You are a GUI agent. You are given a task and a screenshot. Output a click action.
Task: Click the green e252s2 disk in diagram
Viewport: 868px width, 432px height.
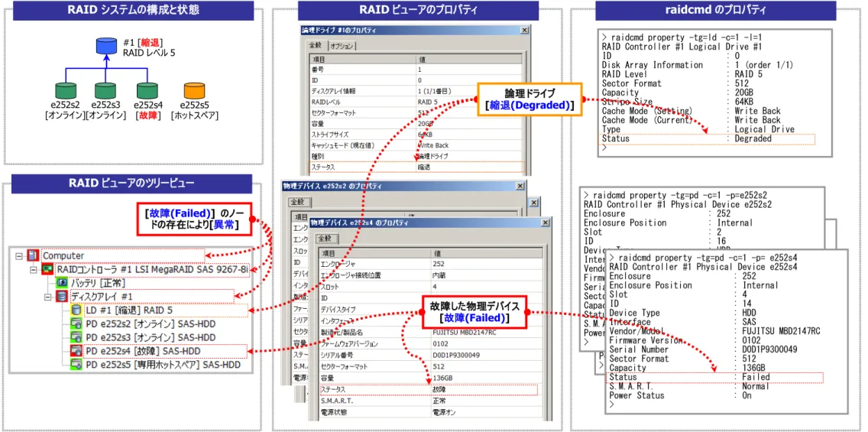66,91
